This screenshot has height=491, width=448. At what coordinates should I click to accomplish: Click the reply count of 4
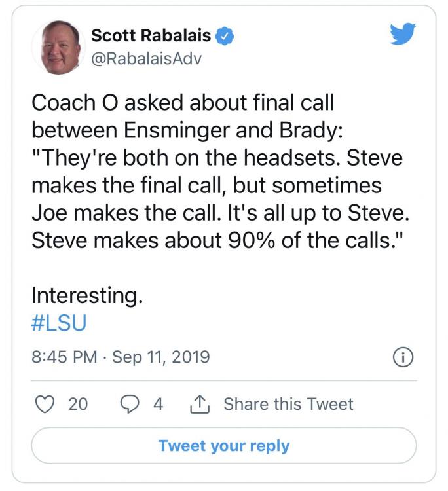click(x=158, y=404)
